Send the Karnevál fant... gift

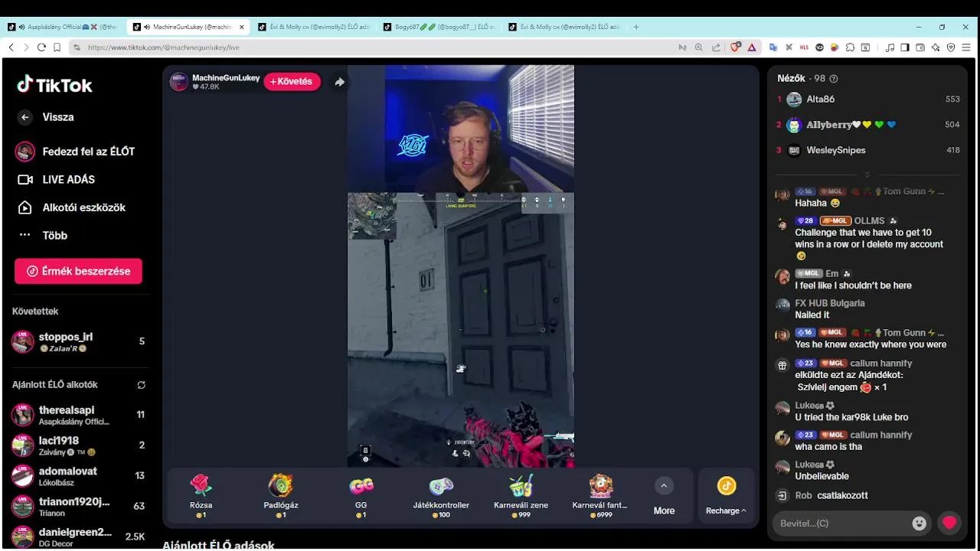[x=600, y=496]
